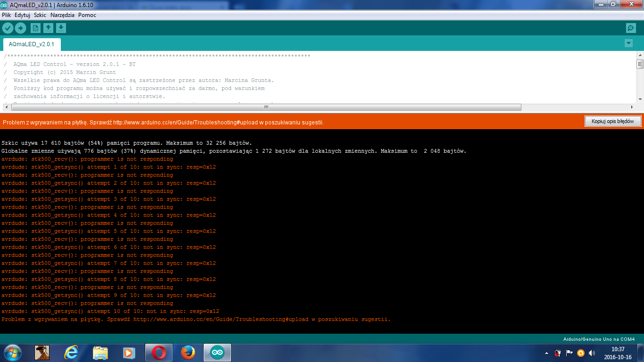Open the Edytuj menu
Viewport: 644px width, 362px height.
tap(22, 15)
